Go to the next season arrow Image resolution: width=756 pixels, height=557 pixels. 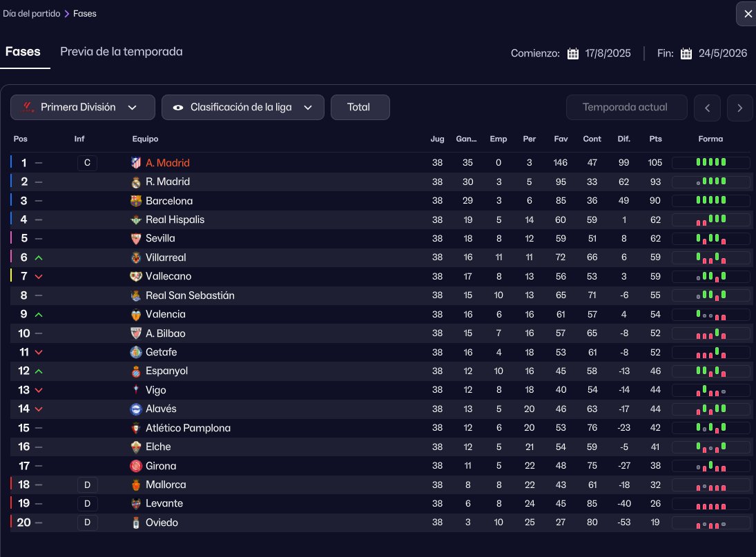point(739,108)
